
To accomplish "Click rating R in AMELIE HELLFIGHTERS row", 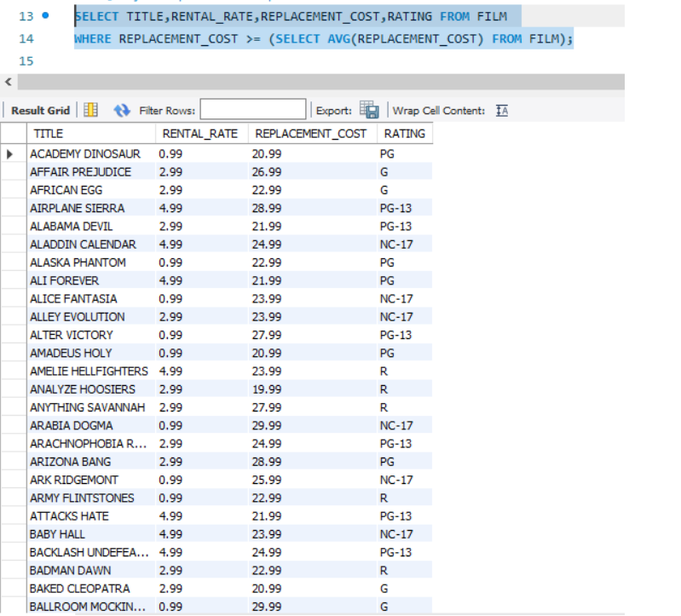I will pos(405,371).
